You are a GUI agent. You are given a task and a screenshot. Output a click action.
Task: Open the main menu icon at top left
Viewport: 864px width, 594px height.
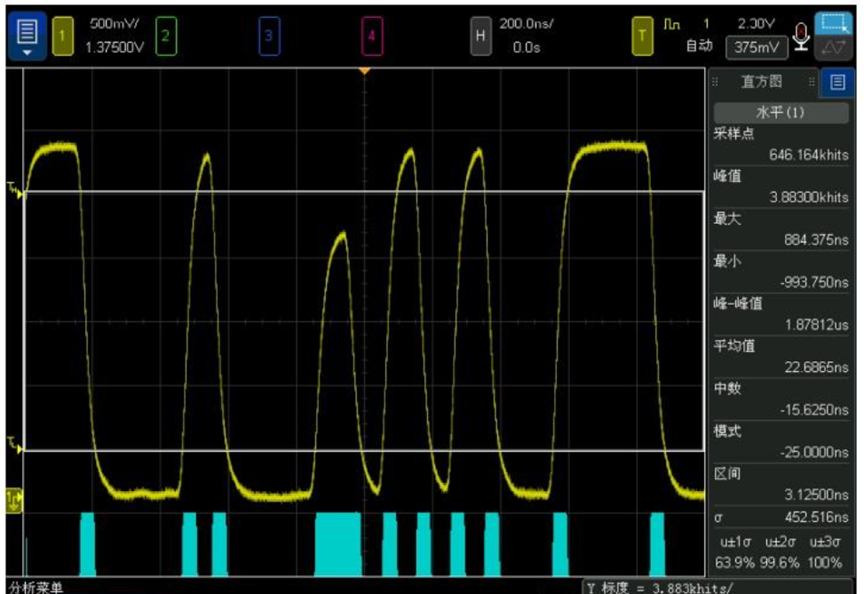[26, 36]
